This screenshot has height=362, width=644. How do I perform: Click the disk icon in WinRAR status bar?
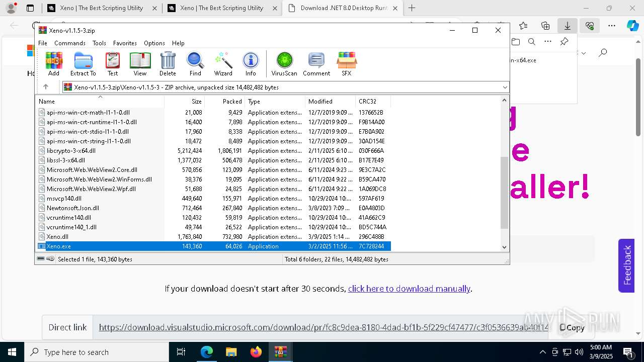tap(41, 259)
